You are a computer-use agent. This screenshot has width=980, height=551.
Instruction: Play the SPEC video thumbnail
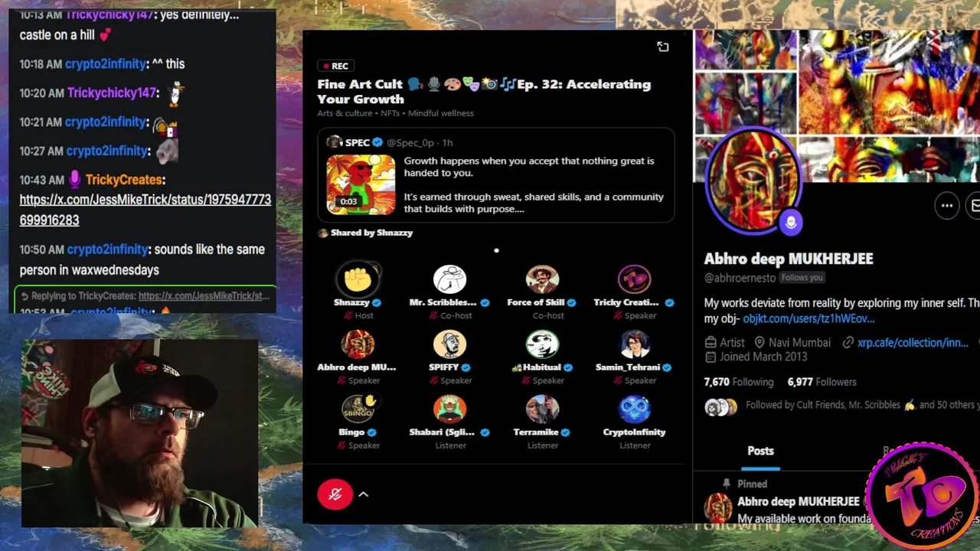click(x=361, y=184)
